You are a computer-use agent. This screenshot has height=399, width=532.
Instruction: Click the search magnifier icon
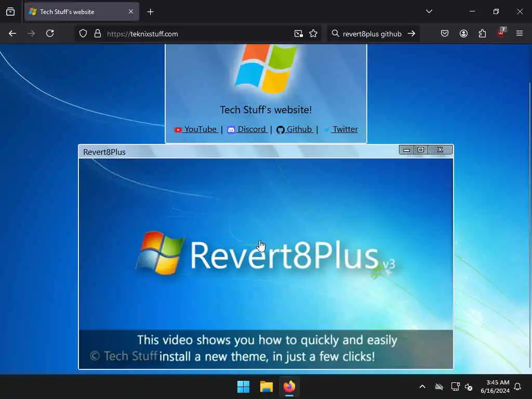[x=335, y=34]
